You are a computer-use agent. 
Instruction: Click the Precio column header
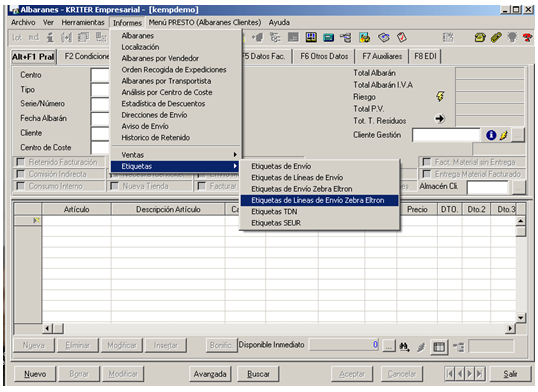417,209
